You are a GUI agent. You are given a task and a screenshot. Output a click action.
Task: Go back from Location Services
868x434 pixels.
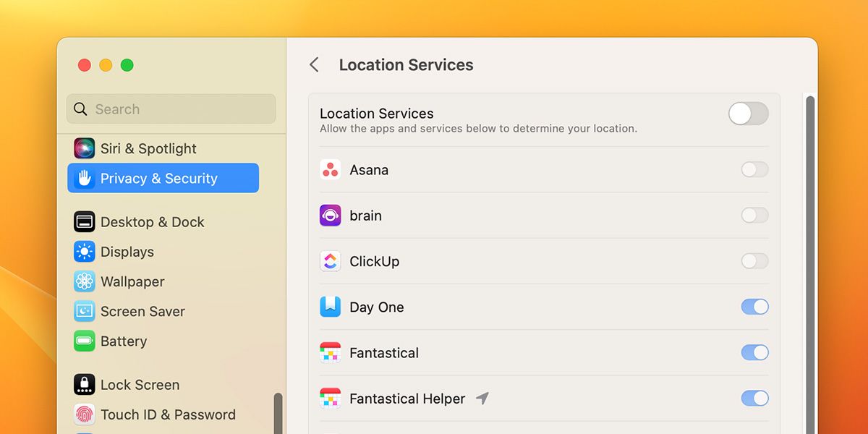tap(314, 64)
